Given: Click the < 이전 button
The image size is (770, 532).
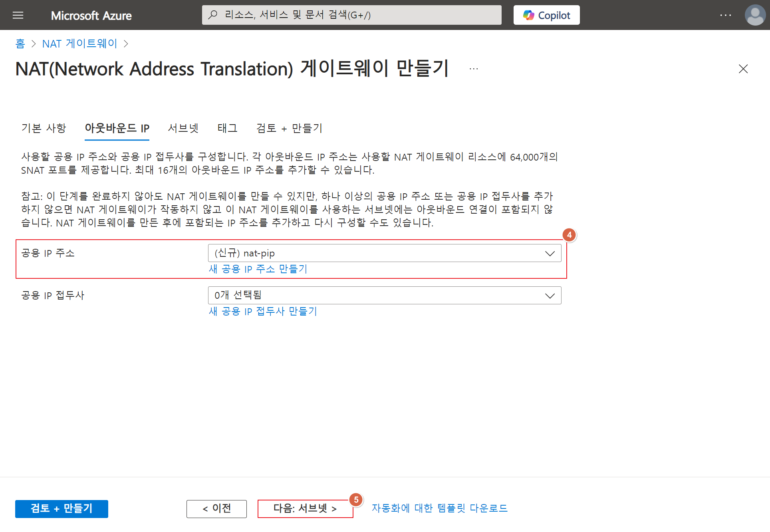Looking at the screenshot, I should tap(216, 509).
